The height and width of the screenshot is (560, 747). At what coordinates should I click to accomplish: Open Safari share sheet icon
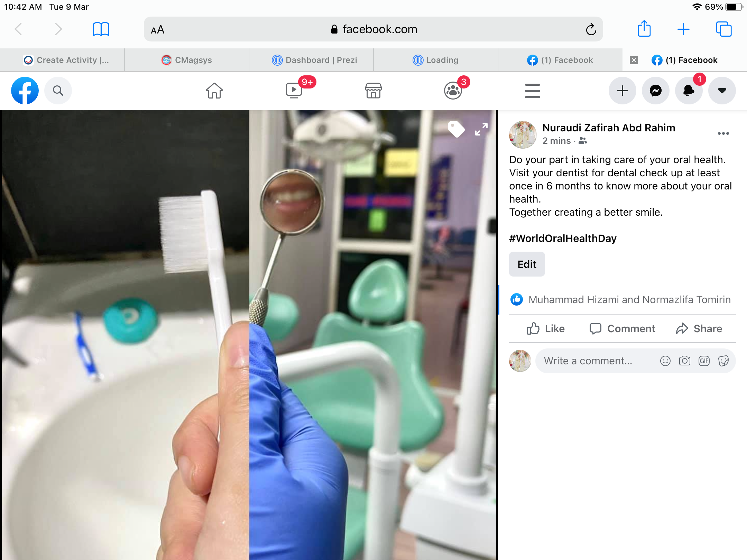644,29
